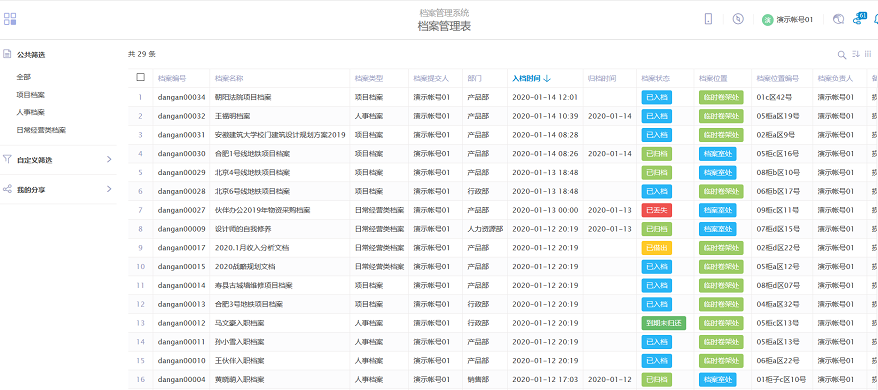878x390 pixels.
Task: Click the share icon beside 我的分享
Action: click(x=7, y=189)
